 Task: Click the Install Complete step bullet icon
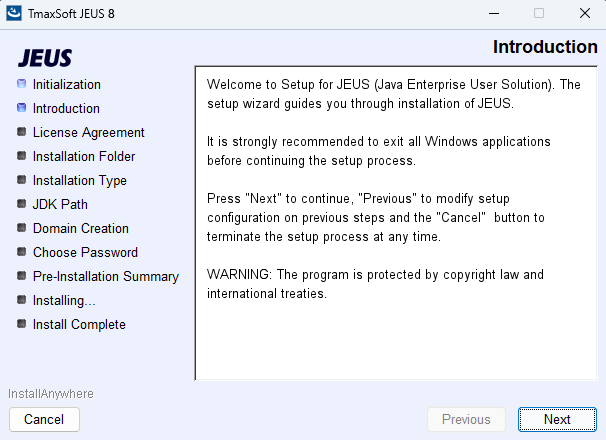tap(22, 324)
